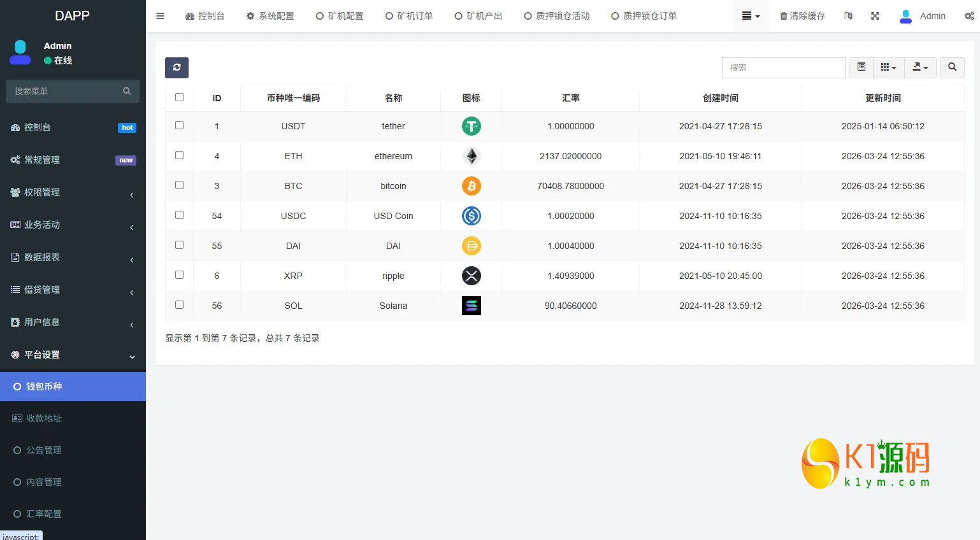Open the settings gears icon at top right
Image resolution: width=980 pixels, height=540 pixels.
[x=969, y=16]
